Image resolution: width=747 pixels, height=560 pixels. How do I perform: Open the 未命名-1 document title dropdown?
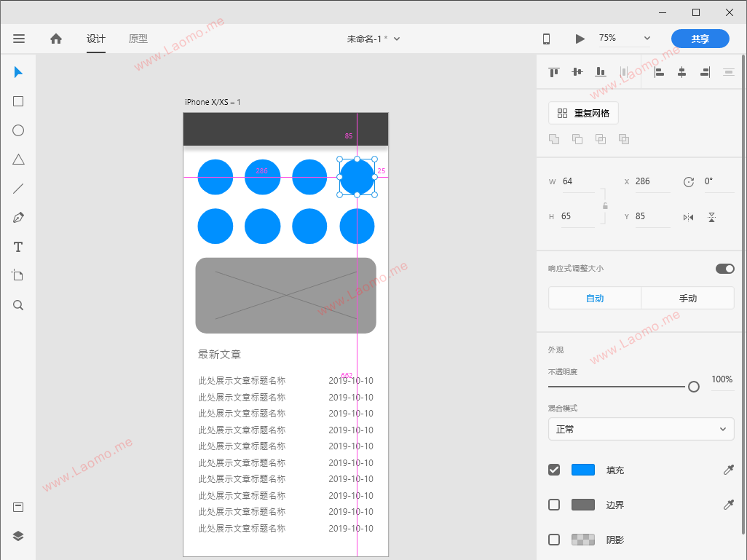coord(373,39)
